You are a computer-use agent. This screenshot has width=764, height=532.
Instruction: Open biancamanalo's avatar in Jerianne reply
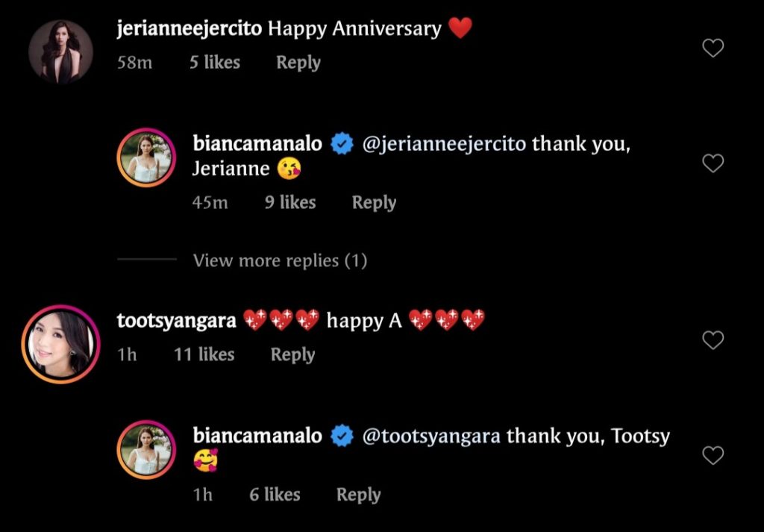click(x=146, y=157)
